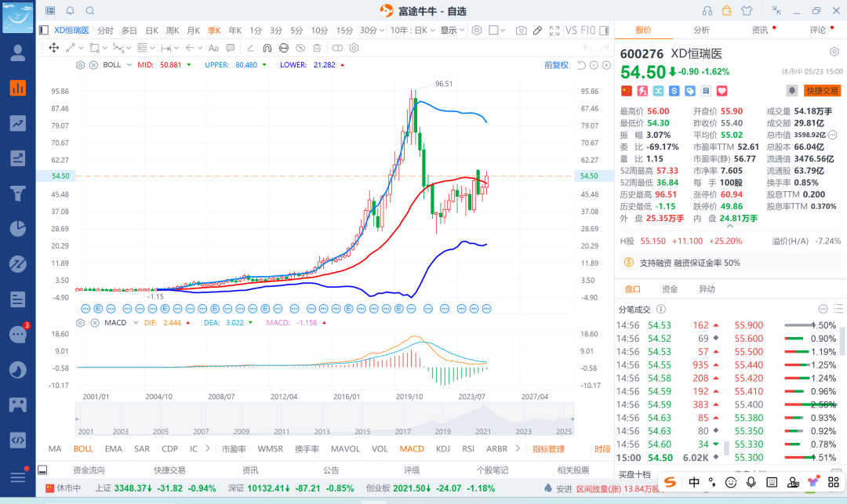Open quote panel gear settings icon
Screen dimensions: 847x504
tap(834, 52)
